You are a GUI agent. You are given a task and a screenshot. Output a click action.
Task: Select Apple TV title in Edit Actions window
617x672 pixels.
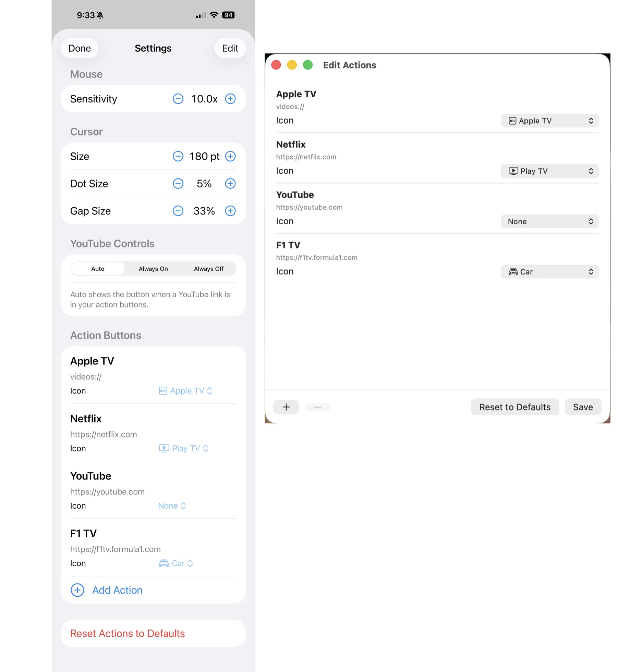pos(296,94)
